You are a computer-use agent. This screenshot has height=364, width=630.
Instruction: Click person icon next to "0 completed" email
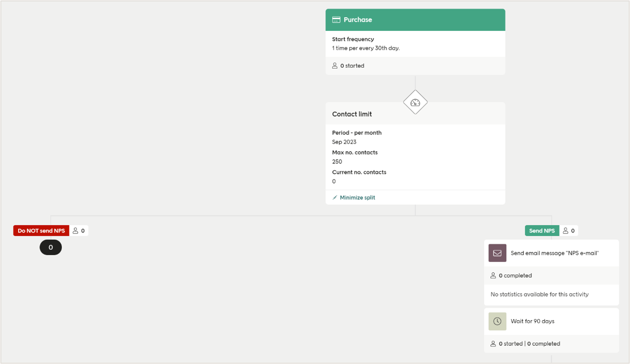pyautogui.click(x=493, y=275)
